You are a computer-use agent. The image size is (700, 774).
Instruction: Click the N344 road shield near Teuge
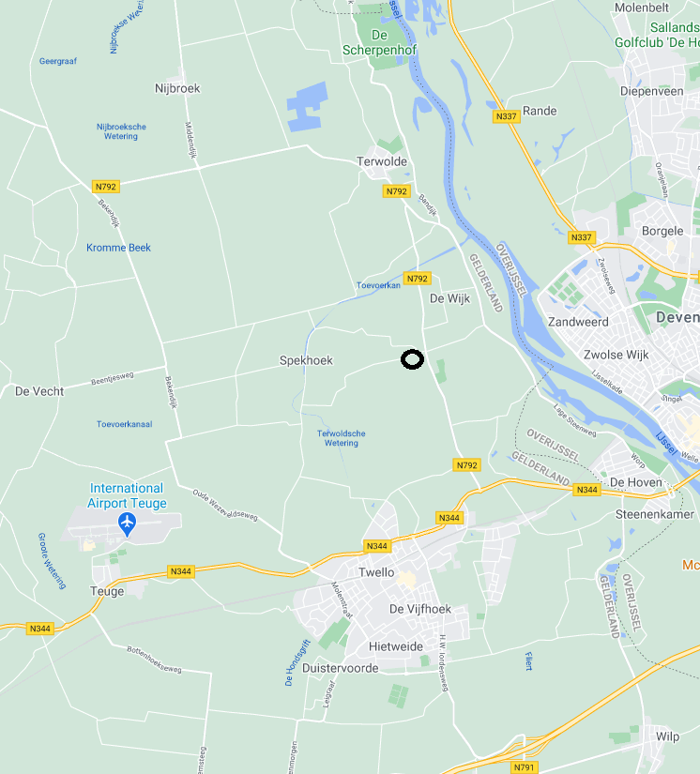tap(181, 571)
